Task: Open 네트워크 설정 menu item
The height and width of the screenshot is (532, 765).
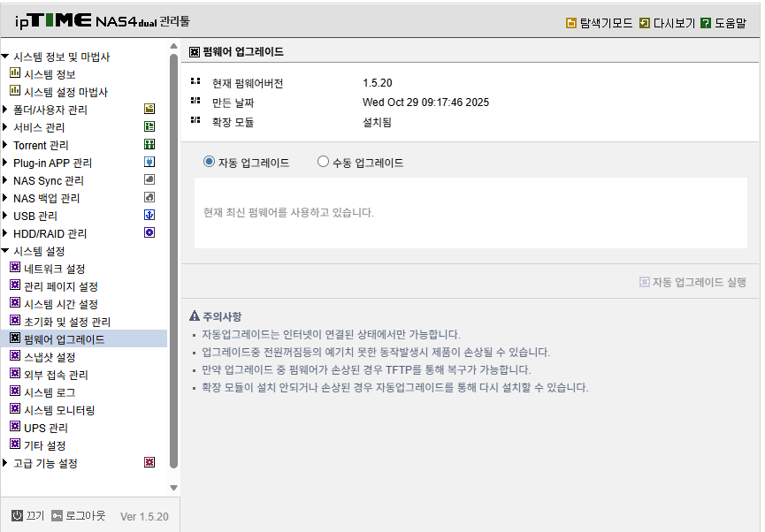Action: pyautogui.click(x=55, y=269)
